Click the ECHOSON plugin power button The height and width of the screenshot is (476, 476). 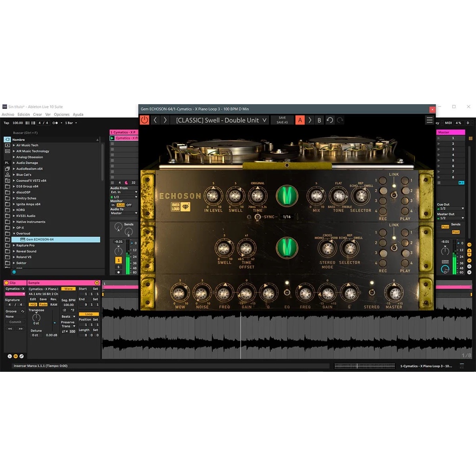point(145,120)
